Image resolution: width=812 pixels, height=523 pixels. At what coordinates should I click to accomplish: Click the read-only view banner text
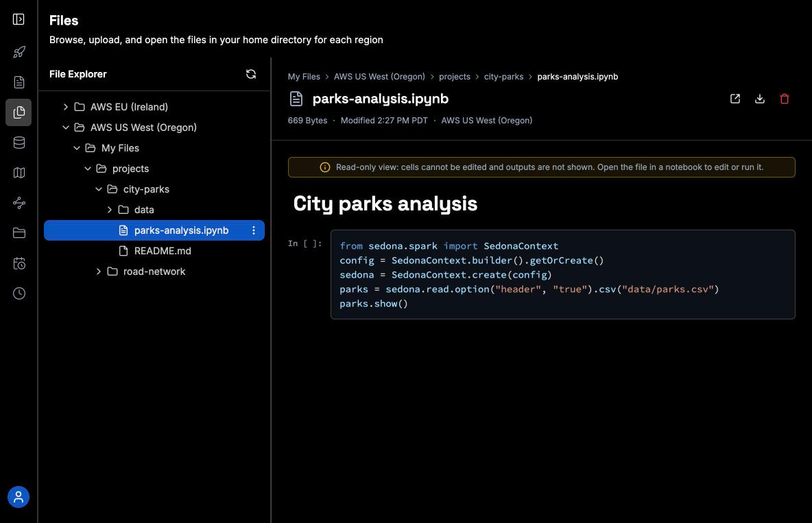click(x=549, y=167)
